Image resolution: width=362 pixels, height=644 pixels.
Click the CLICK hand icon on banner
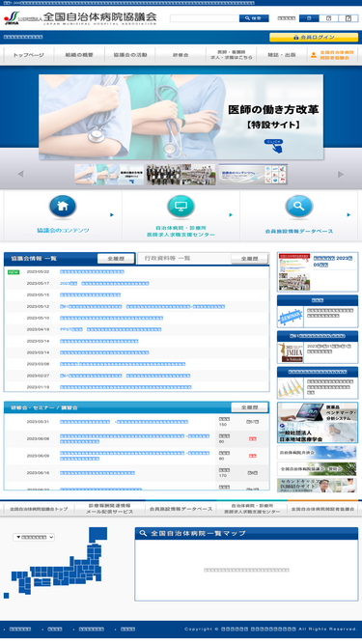[274, 146]
